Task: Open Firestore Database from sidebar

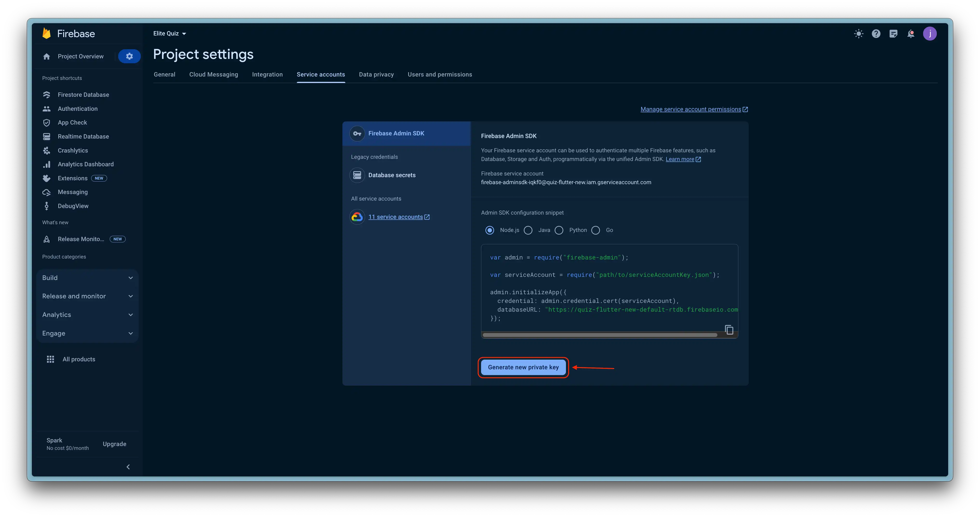Action: [83, 94]
